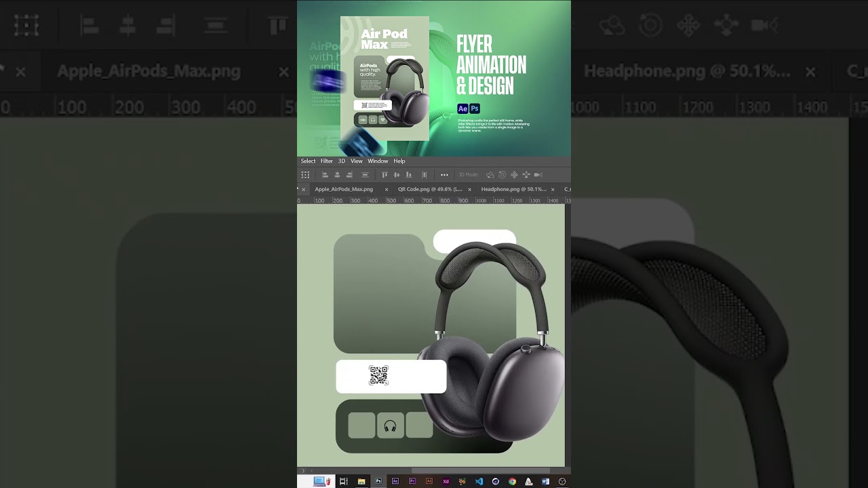Switch to Headphone.png document tab

coord(513,190)
